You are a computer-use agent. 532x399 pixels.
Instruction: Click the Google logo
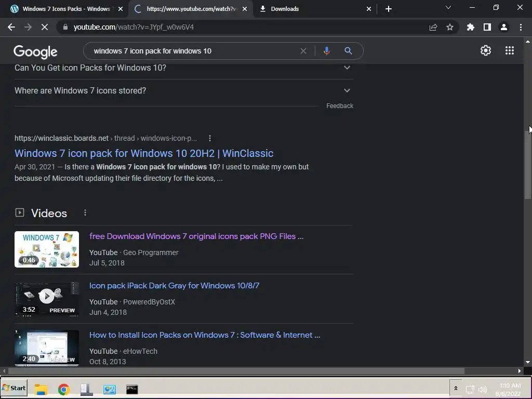coord(35,51)
